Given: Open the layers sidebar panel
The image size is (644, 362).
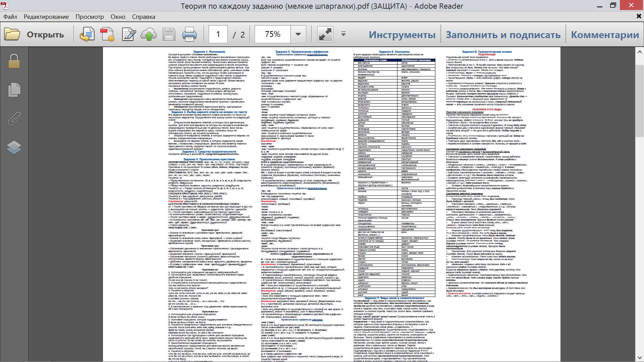Looking at the screenshot, I should (x=14, y=147).
